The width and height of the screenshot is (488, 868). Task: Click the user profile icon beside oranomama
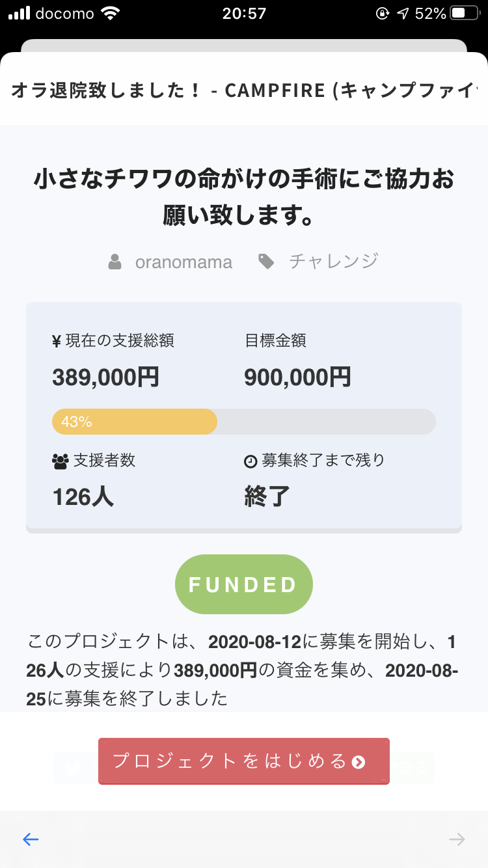click(115, 262)
